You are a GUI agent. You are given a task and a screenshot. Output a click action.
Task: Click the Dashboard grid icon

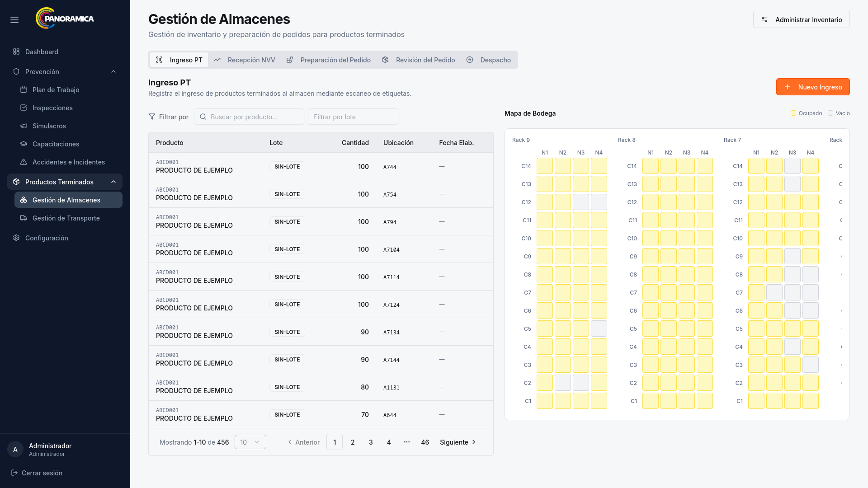point(16,52)
